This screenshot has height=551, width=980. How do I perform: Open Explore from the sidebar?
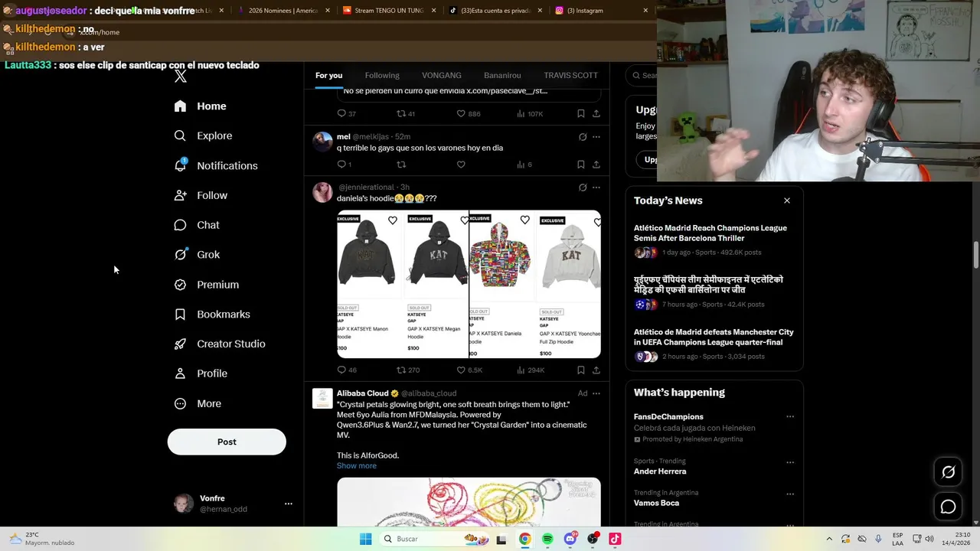coord(203,135)
